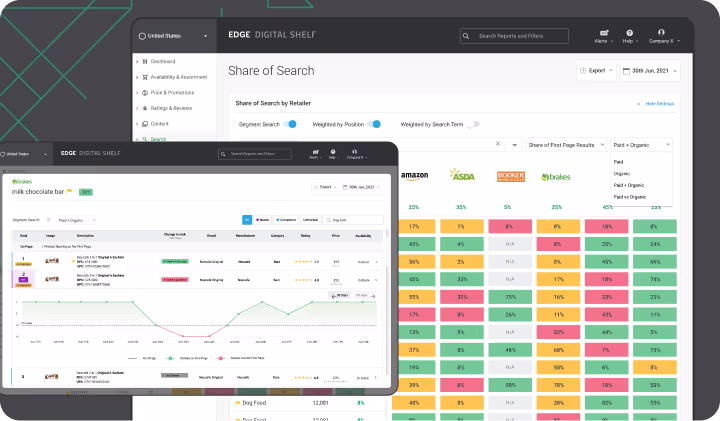This screenshot has width=720, height=421.
Task: Open Content section in the sidebar
Action: pyautogui.click(x=159, y=123)
